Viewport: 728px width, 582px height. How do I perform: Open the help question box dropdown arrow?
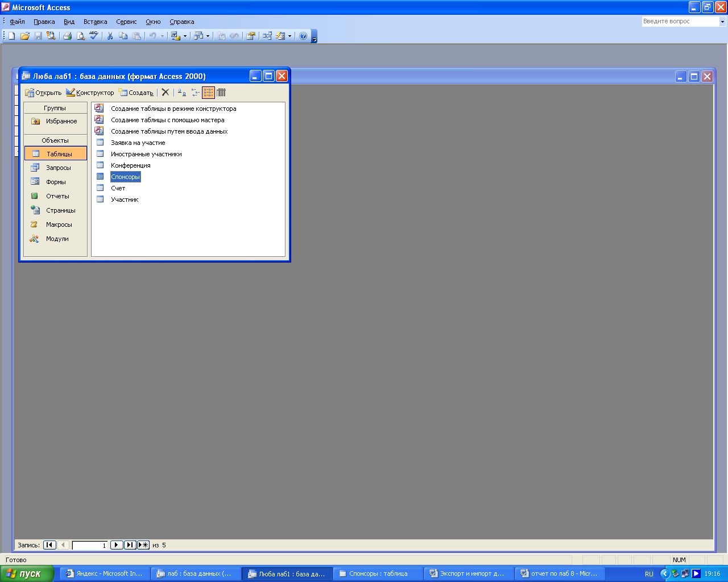click(722, 22)
